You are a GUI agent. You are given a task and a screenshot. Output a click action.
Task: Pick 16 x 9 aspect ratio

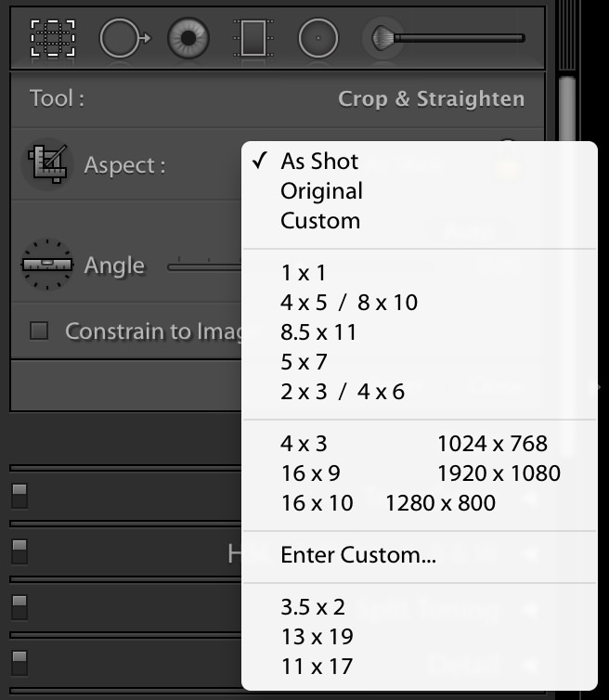point(310,473)
